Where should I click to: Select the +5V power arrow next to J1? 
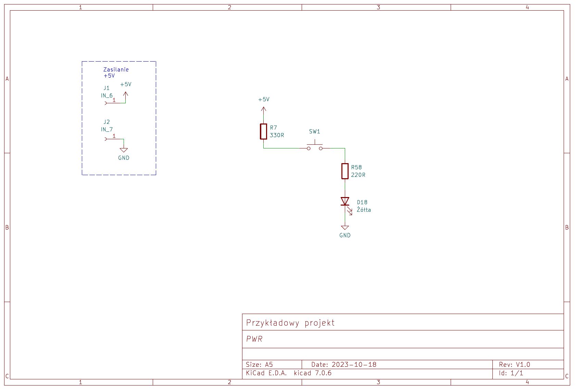pos(126,94)
